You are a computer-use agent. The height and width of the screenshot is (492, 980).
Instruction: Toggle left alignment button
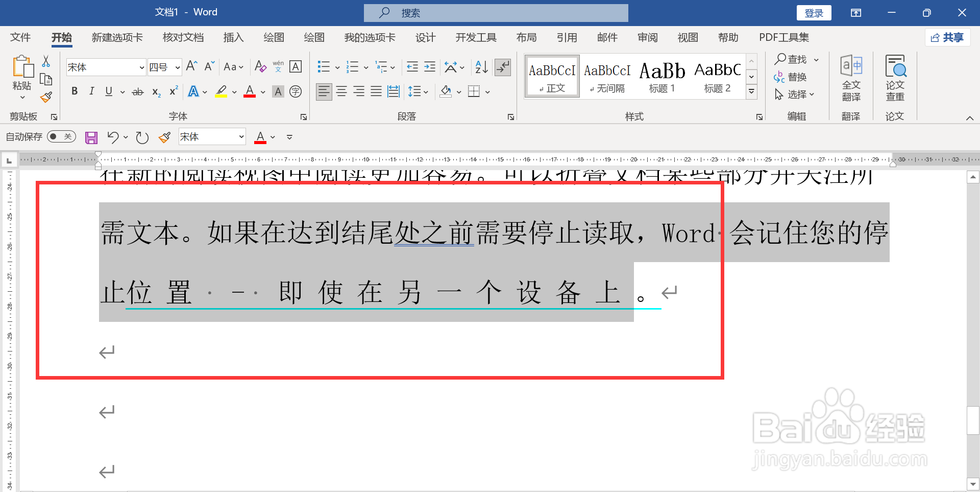click(324, 91)
